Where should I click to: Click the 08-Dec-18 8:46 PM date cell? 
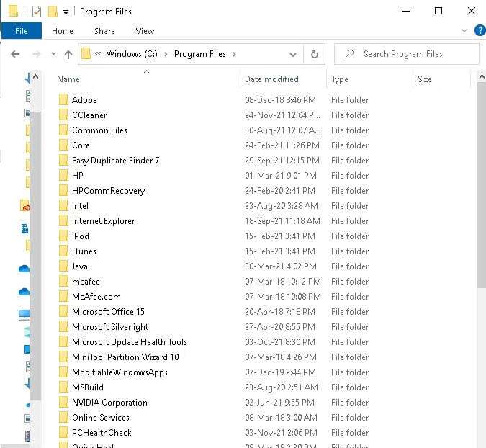click(280, 100)
